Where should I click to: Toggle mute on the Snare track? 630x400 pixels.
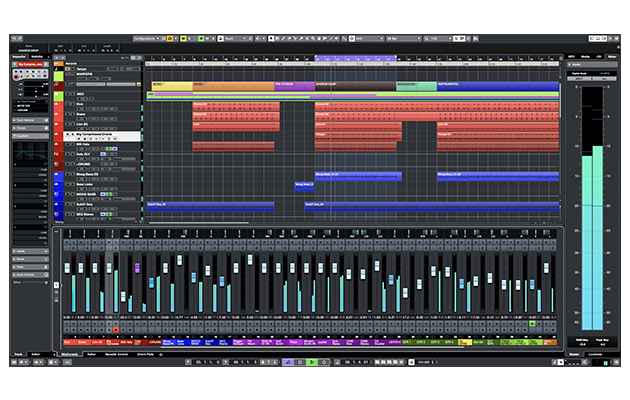(x=65, y=115)
